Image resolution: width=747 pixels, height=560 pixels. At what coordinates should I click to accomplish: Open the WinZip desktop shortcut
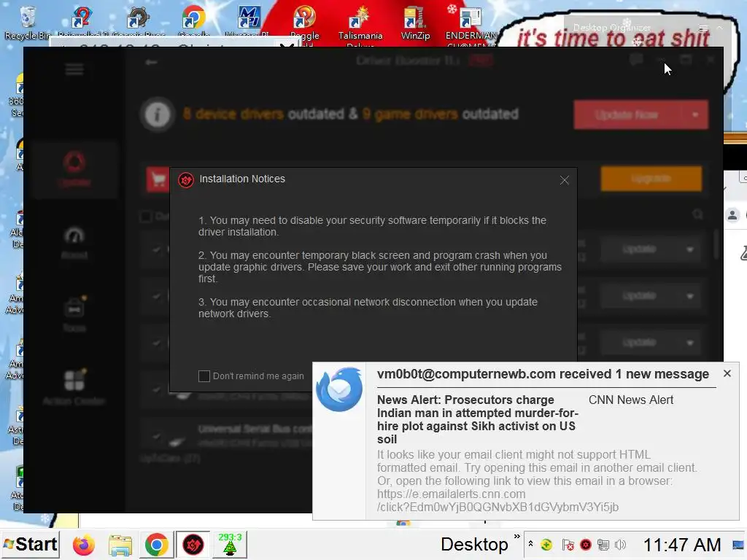[x=415, y=21]
